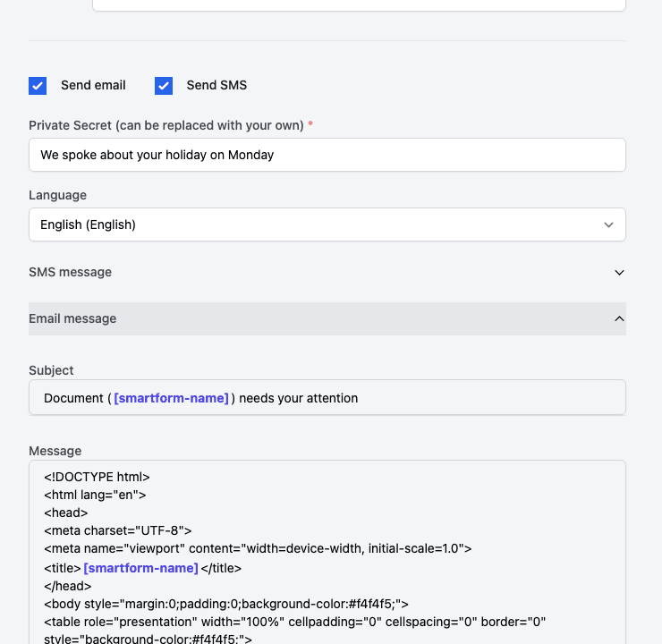Click the SMS message chevron down icon
The image size is (662, 644).
tap(619, 273)
